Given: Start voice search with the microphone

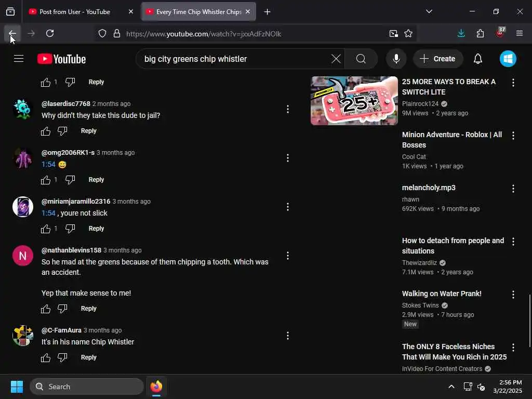Looking at the screenshot, I should 396,59.
